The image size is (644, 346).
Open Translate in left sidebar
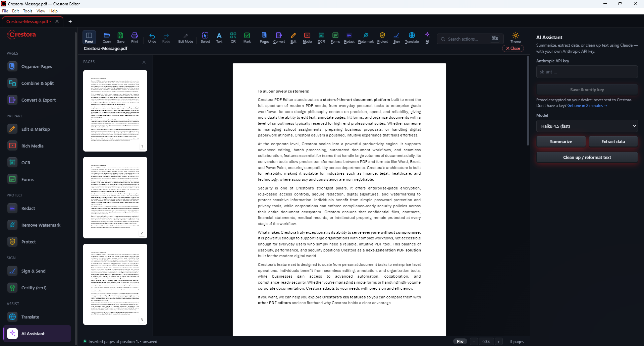[37, 317]
